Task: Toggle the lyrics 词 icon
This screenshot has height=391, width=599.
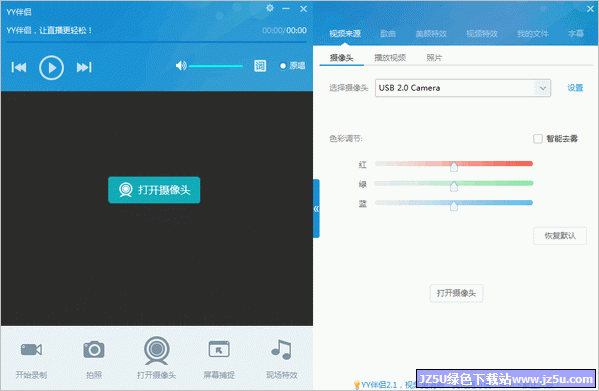Action: (x=260, y=66)
